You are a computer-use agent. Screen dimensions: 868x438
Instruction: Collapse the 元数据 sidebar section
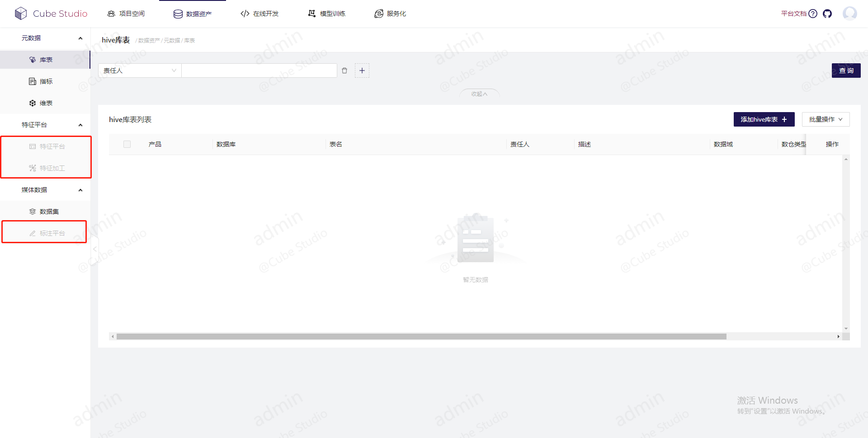pos(80,38)
